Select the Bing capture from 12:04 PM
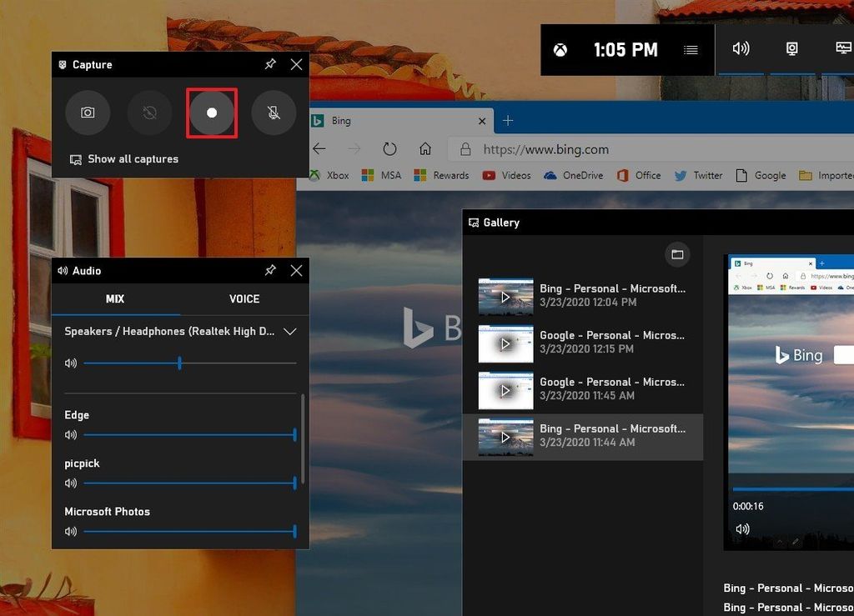854x616 pixels. (583, 296)
